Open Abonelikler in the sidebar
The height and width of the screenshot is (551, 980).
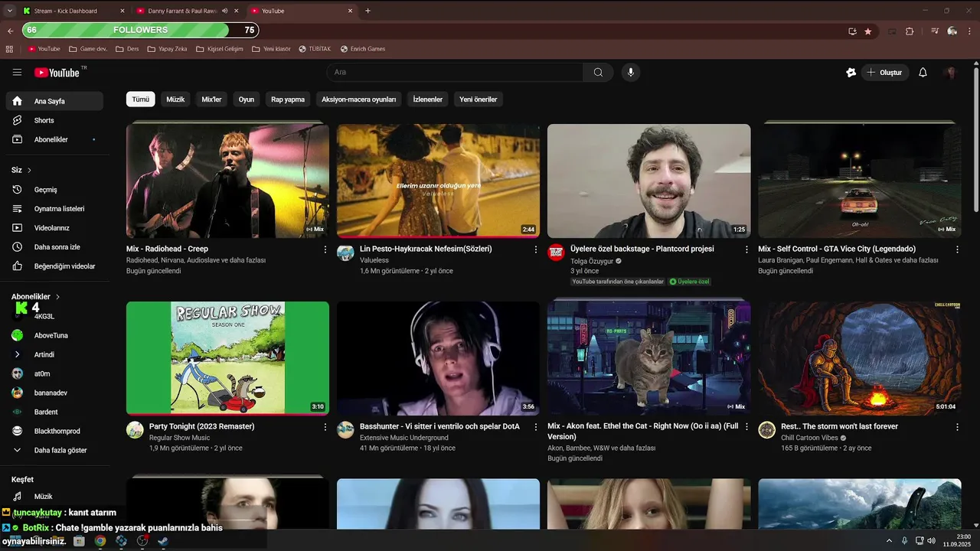54,139
